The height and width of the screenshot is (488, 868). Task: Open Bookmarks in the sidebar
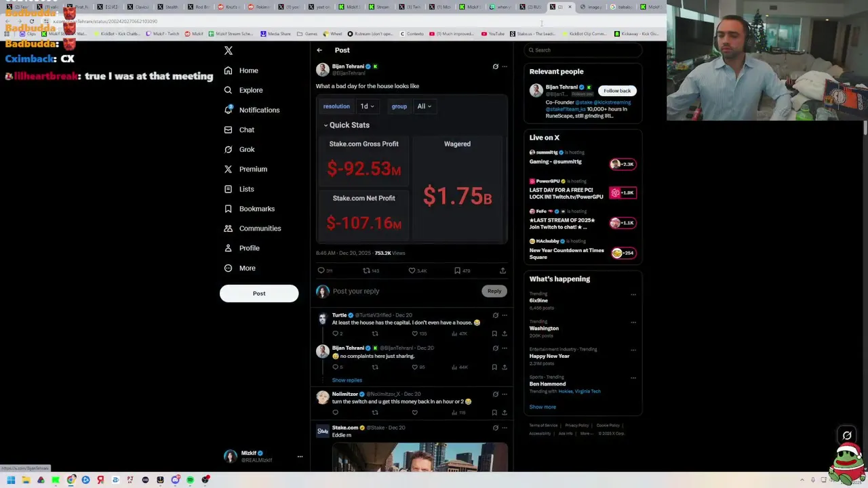coord(249,209)
